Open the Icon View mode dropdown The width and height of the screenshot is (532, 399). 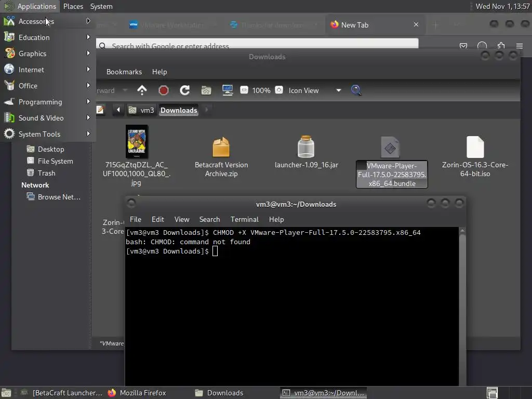pyautogui.click(x=314, y=90)
